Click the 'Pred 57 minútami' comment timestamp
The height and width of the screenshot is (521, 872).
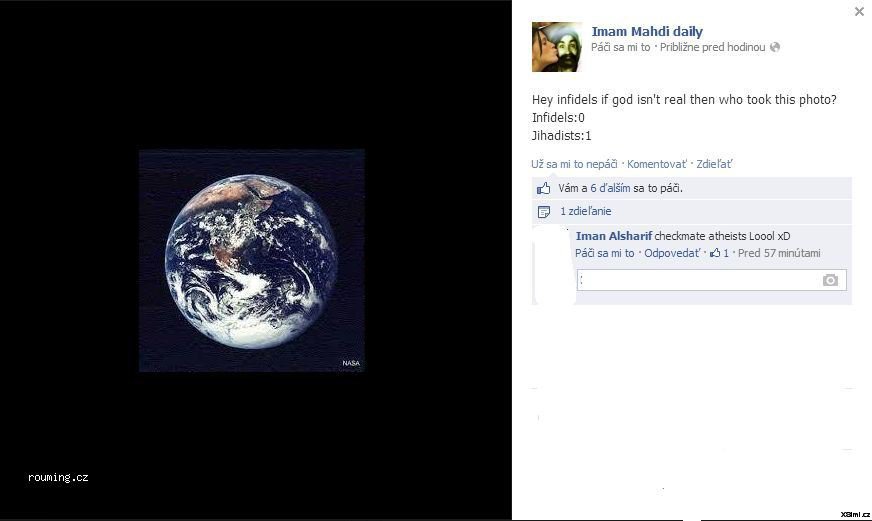click(x=779, y=254)
